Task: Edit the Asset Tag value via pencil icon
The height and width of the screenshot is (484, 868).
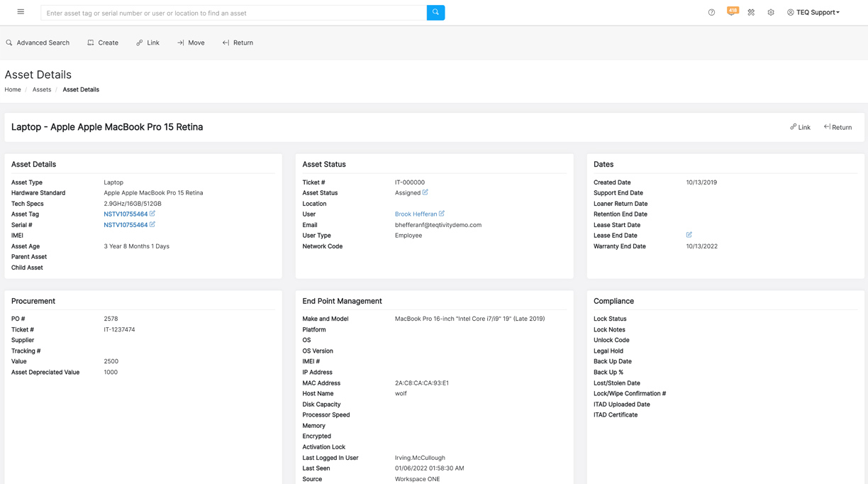Action: click(152, 214)
